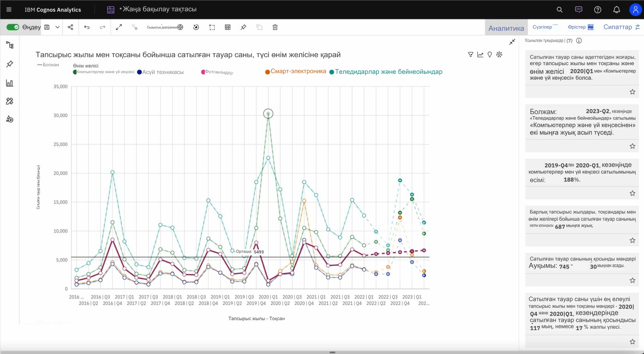The image size is (644, 354).
Task: Pin the visualization using toolbar pin
Action: pyautogui.click(x=244, y=27)
